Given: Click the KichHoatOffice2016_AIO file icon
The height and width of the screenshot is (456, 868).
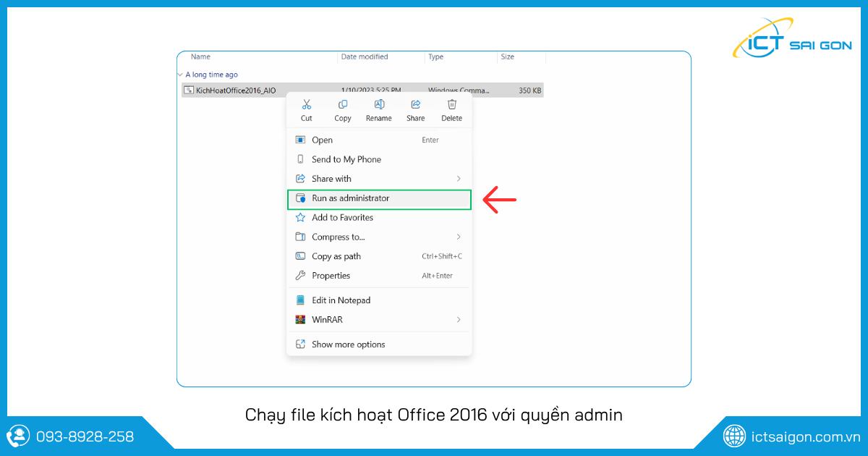Looking at the screenshot, I should pyautogui.click(x=189, y=90).
